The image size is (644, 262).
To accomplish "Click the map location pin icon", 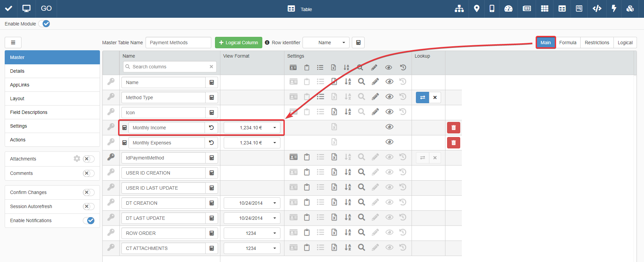I will (x=476, y=9).
